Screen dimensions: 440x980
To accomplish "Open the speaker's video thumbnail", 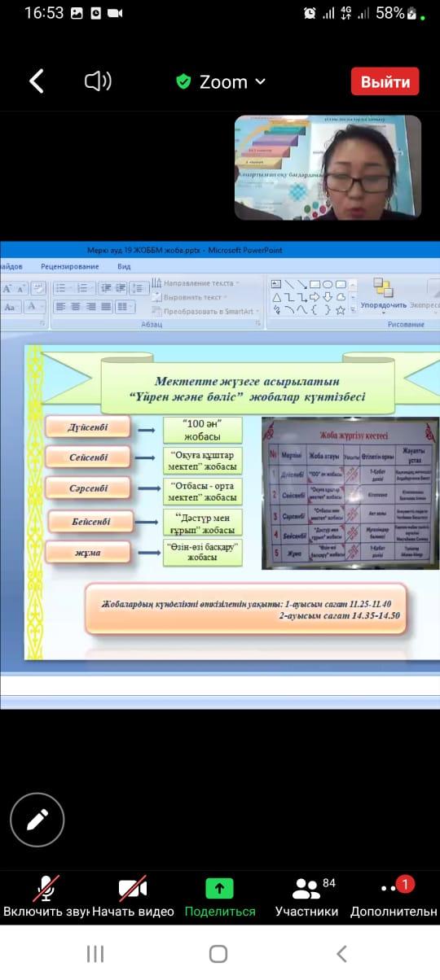I will point(328,168).
